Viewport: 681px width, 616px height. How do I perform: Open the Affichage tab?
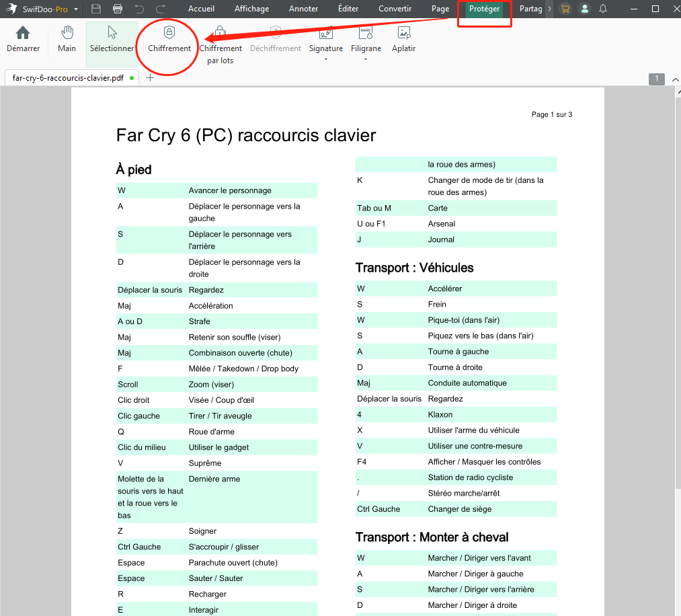click(251, 9)
